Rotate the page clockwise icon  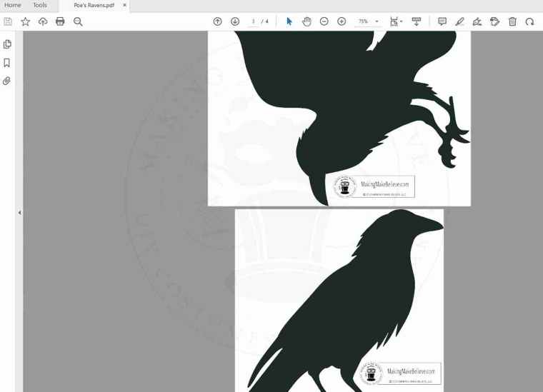pyautogui.click(x=530, y=21)
